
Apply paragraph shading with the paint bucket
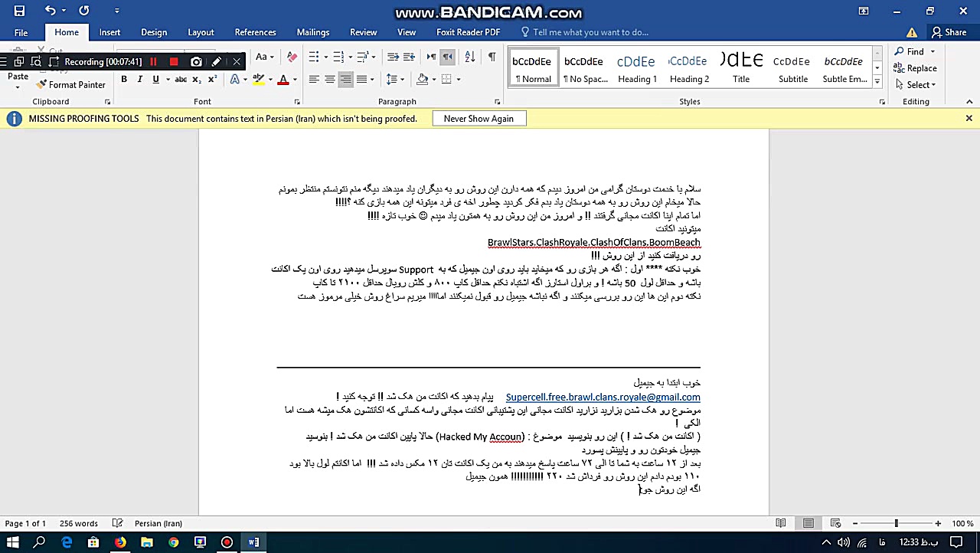click(422, 79)
